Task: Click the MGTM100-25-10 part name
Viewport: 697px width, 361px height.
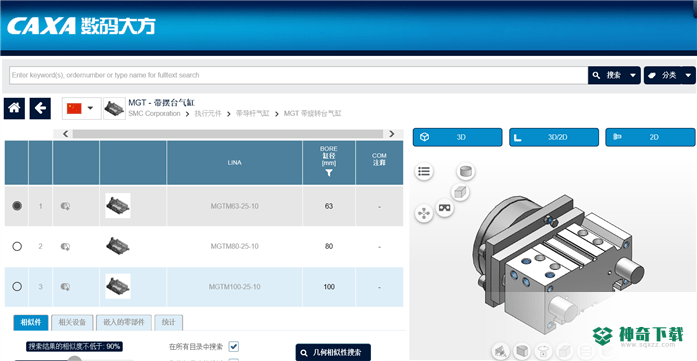Action: [x=234, y=287]
